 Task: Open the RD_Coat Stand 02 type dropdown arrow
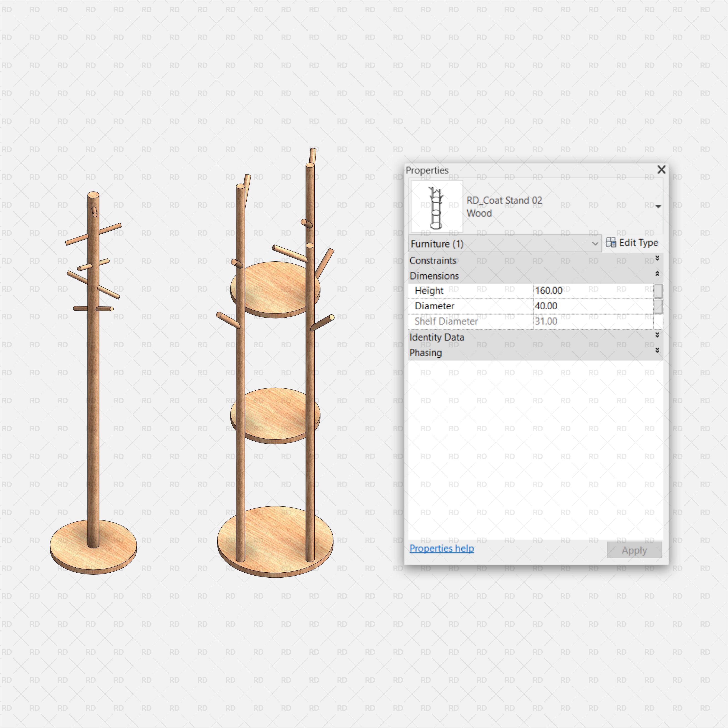(659, 206)
